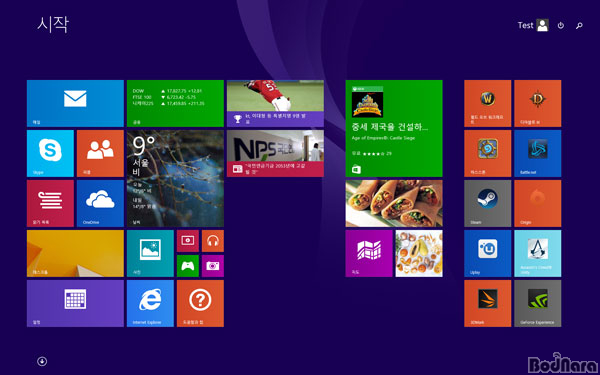Open the Mail tile
Screen dimensions: 600x375
click(75, 103)
